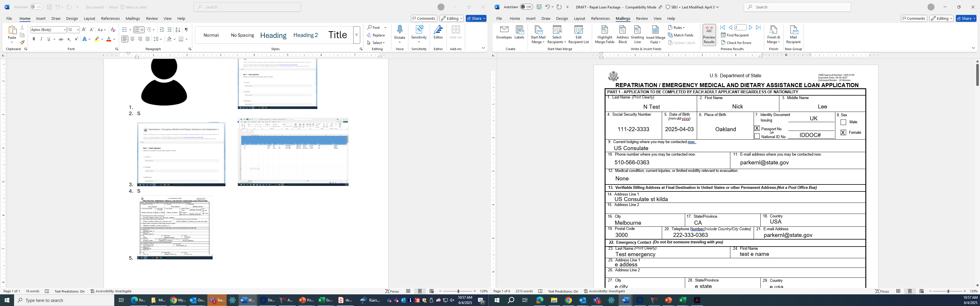Toggle Preview Results in Mailings ribbon
This screenshot has width=980, height=306.
point(709,35)
